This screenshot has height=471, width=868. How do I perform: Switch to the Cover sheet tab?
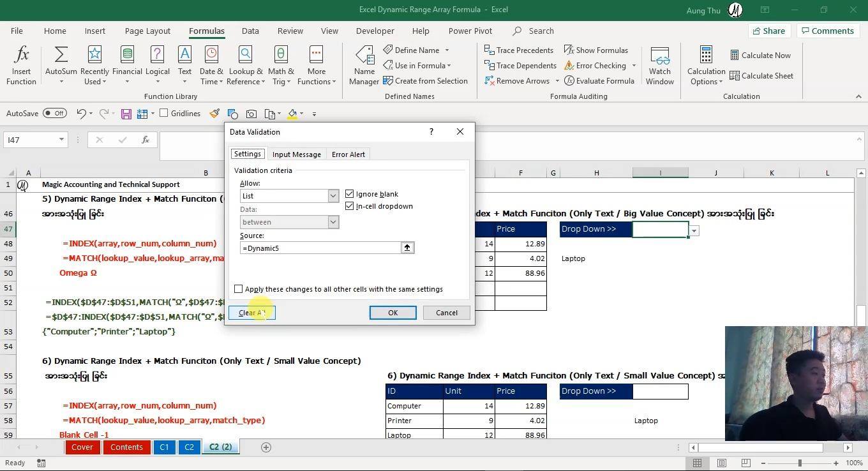pyautogui.click(x=82, y=447)
